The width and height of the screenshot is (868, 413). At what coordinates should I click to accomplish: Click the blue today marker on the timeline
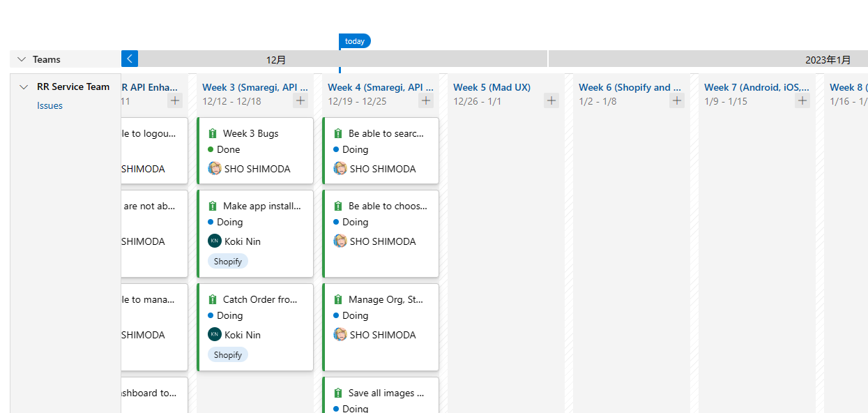(340, 69)
